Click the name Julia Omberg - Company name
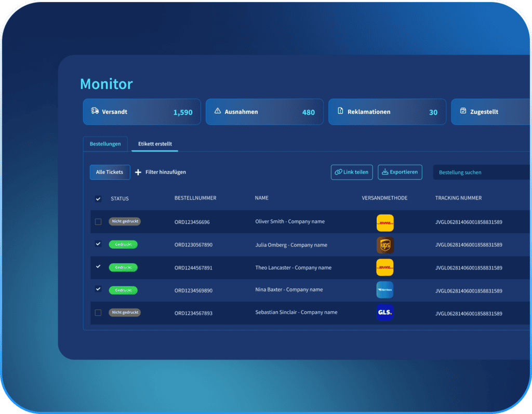 coord(291,245)
